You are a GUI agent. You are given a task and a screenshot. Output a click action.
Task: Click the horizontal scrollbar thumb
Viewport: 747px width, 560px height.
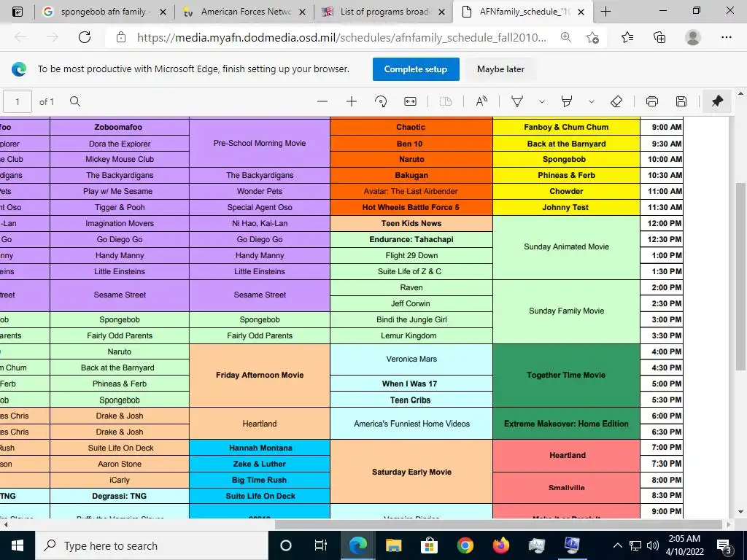(498, 524)
